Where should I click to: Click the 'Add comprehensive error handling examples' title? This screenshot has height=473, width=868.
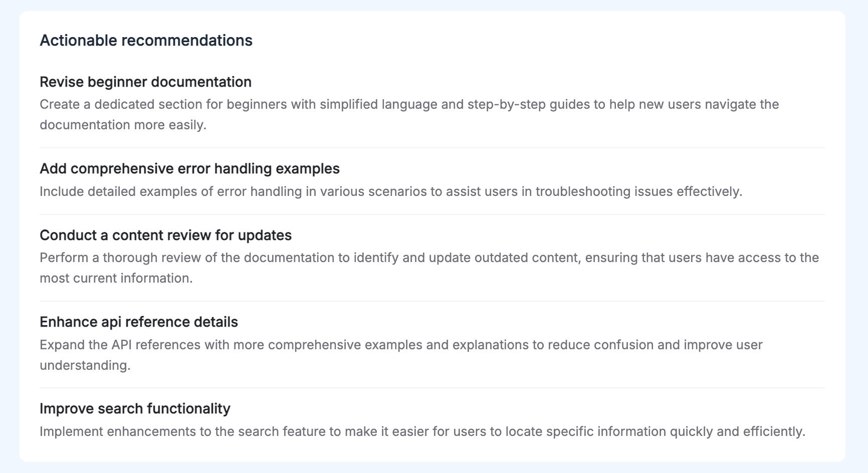pos(189,168)
